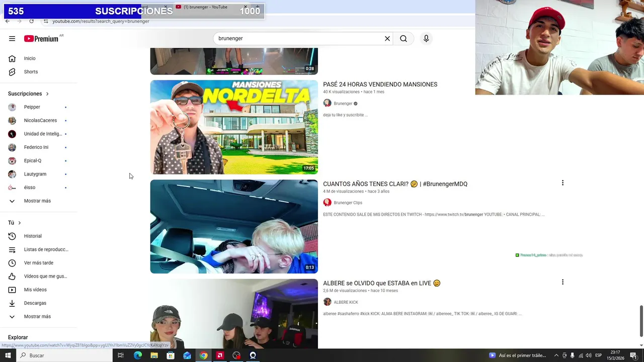The width and height of the screenshot is (644, 362).
Task: Open PASÉ 24 HORAS VENDIENDO MANSIONES title
Action: coord(380,84)
